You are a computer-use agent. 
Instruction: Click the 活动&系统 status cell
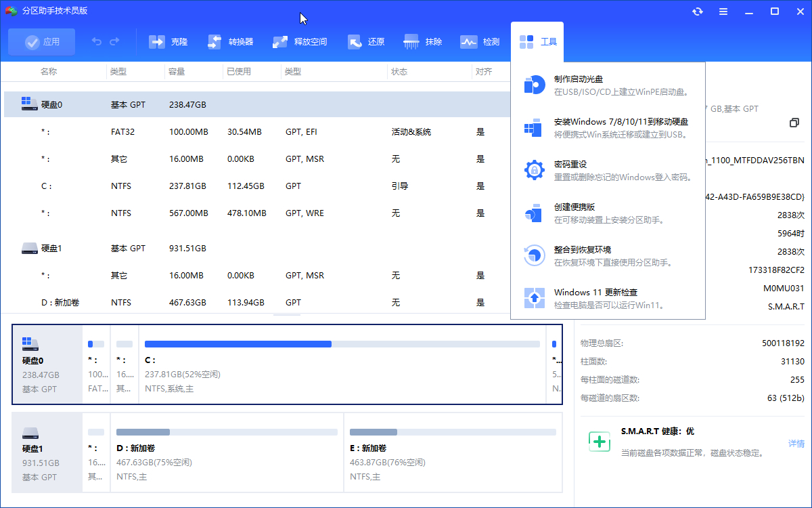tap(411, 132)
